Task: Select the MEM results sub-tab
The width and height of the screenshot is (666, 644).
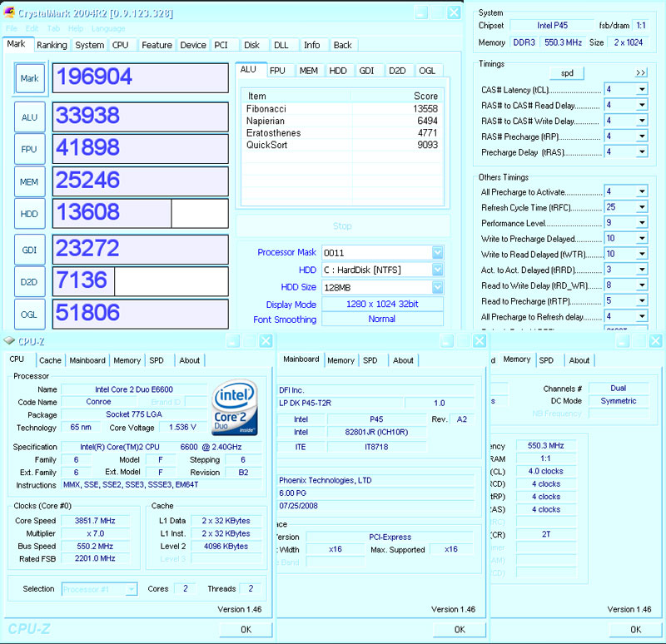Action: 309,71
